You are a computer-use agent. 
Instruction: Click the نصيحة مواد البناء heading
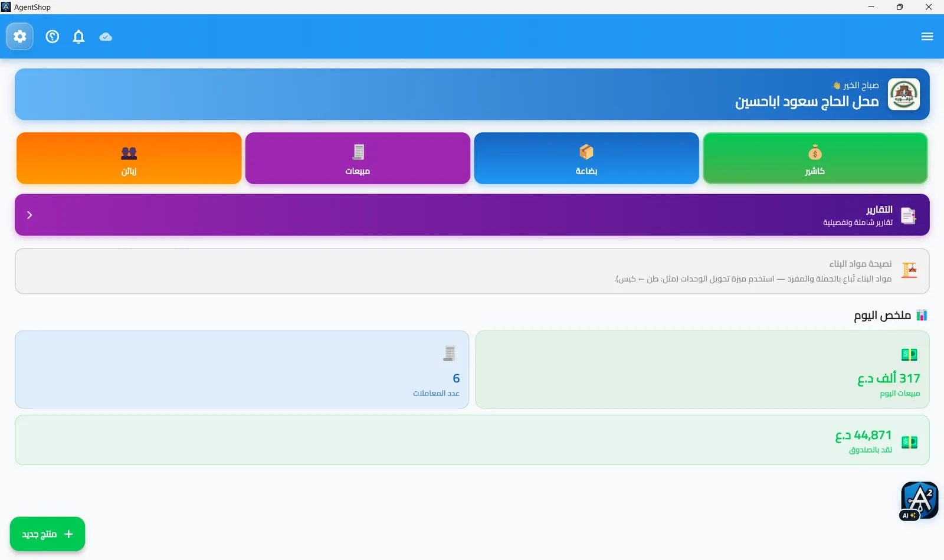[860, 264]
